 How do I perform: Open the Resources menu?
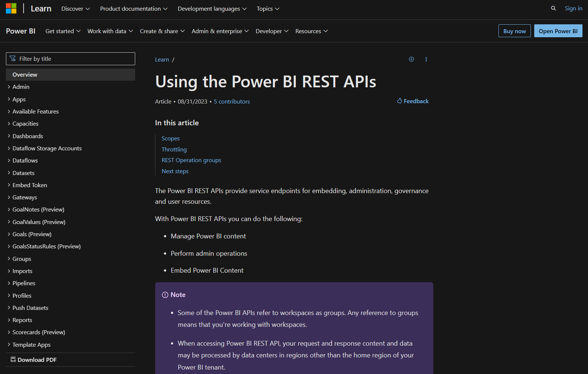[x=312, y=31]
